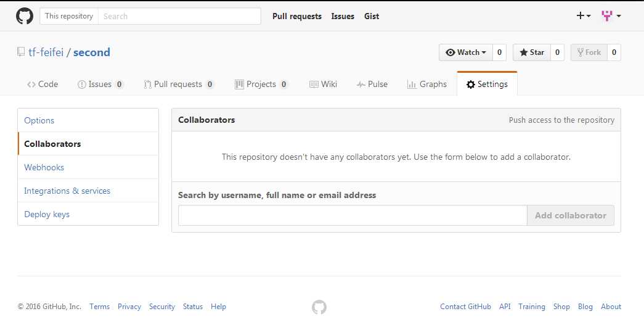View the Pulse tab

tap(372, 85)
